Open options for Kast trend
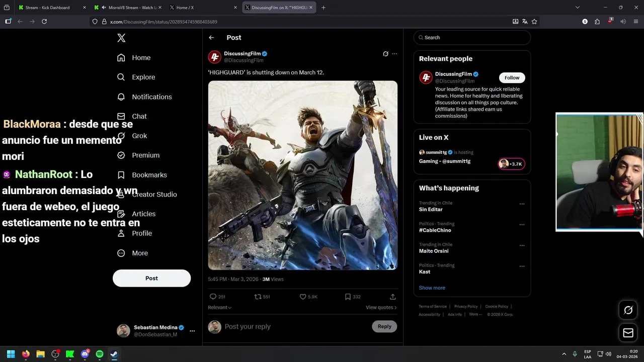Viewport: 644px width, 362px height. [522, 266]
